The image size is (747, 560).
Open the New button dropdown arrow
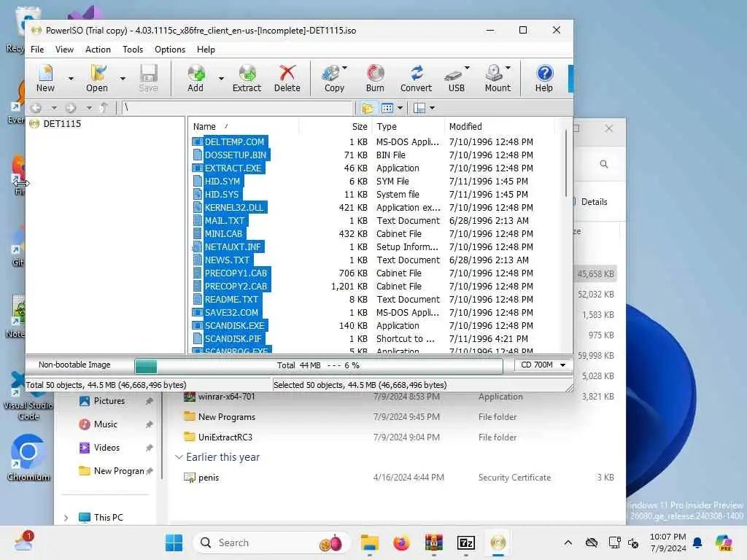pos(71,79)
